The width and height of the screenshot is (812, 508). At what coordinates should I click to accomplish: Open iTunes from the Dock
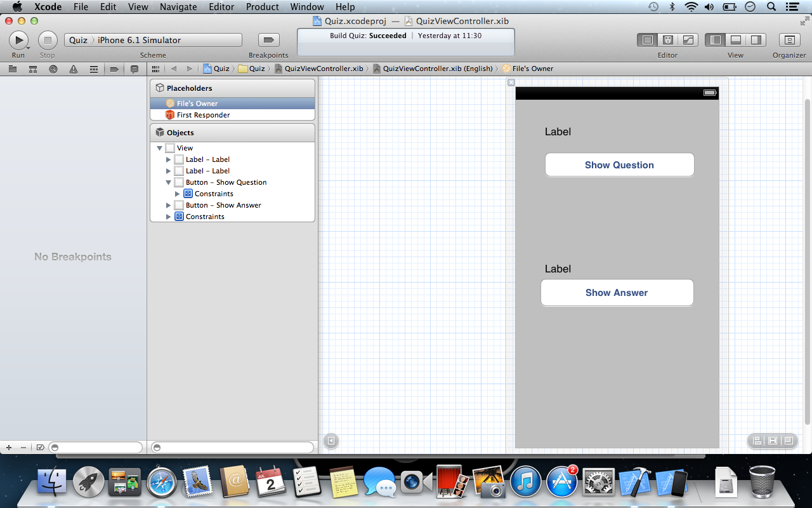(x=526, y=483)
